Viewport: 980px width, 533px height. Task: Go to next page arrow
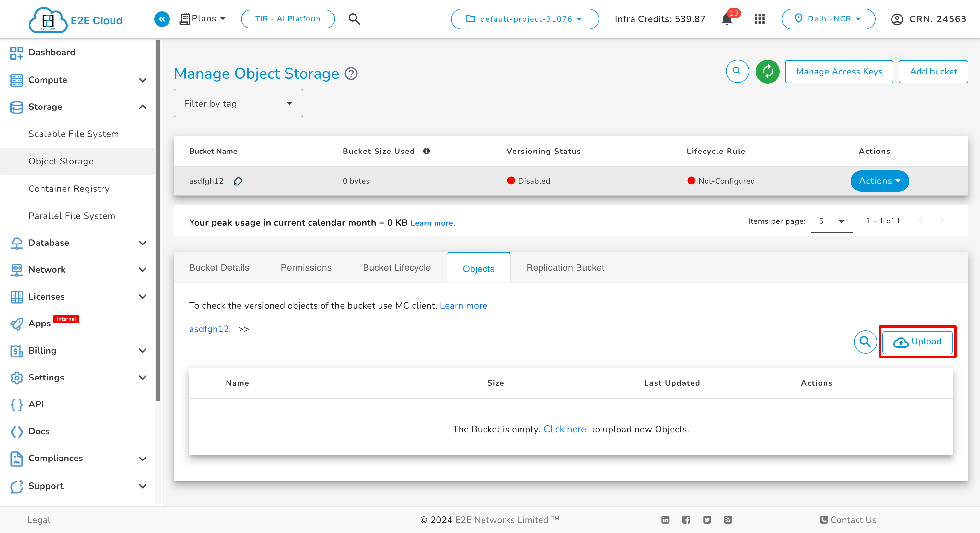point(941,221)
